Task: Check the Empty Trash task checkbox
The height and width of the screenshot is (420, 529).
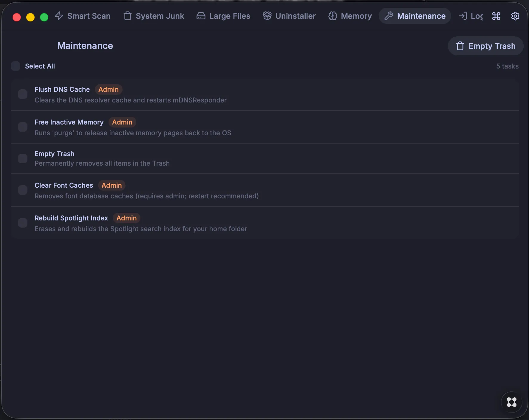Action: (23, 158)
